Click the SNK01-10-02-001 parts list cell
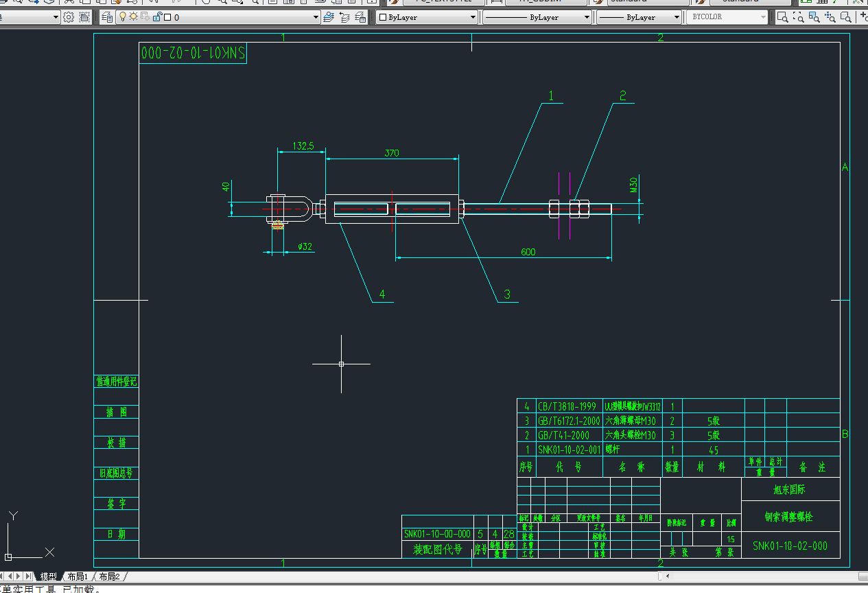The height and width of the screenshot is (593, 868). (569, 450)
